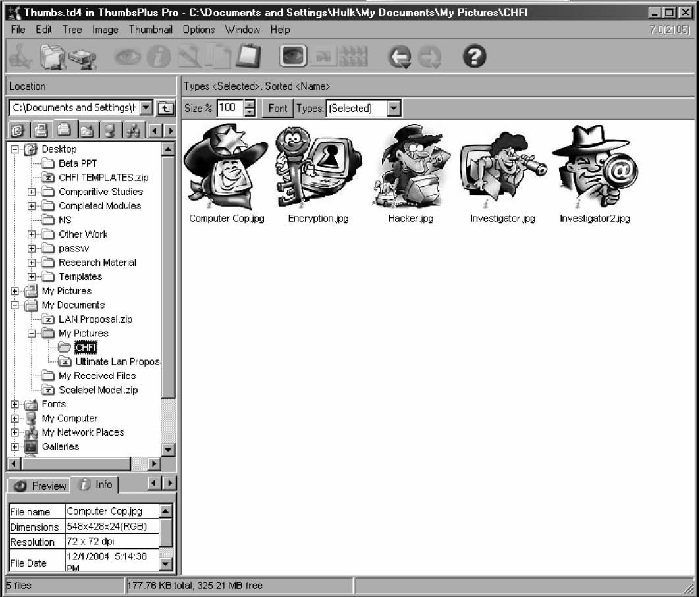Screen dimensions: 700x597
Task: Click the info icon under Computer Cop thumbnail
Action: pyautogui.click(x=208, y=204)
